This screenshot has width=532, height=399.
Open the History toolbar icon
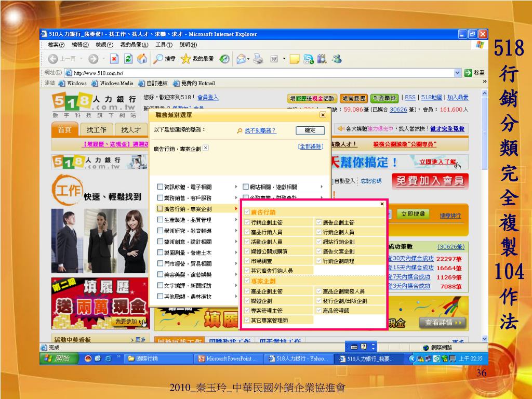click(224, 59)
